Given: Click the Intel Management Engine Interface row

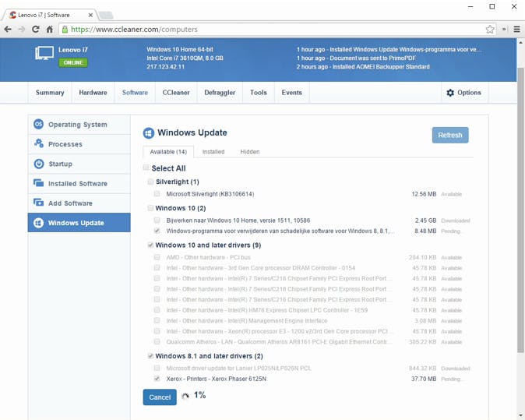Looking at the screenshot, I should [x=308, y=320].
